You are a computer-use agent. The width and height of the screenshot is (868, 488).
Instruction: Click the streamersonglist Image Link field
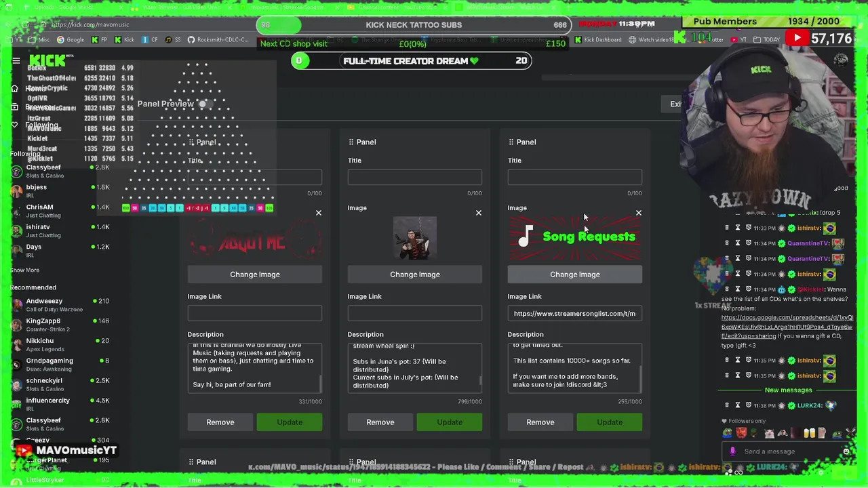[575, 313]
